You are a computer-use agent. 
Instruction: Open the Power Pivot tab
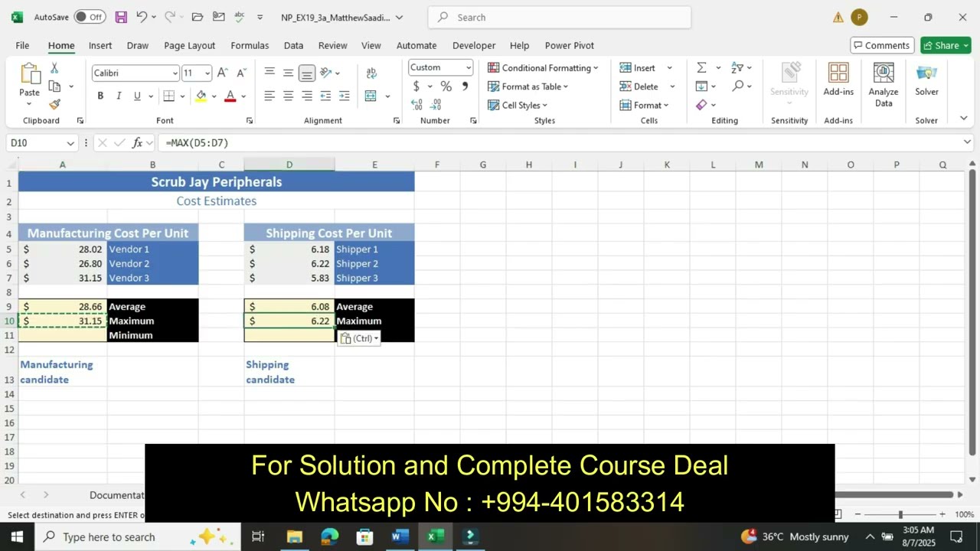(569, 45)
